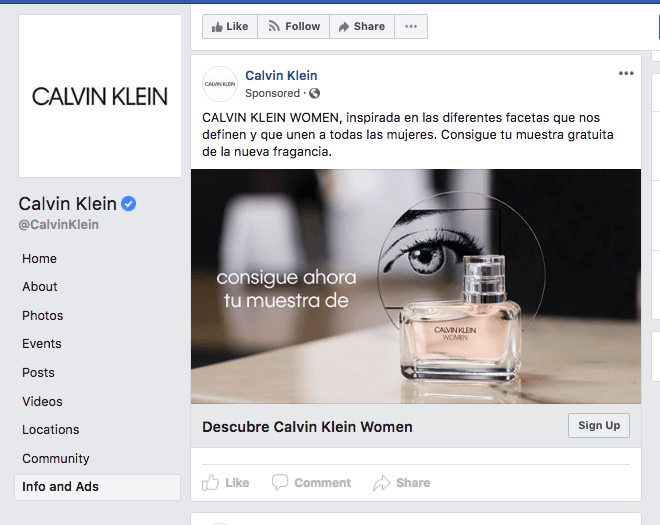Like the Calvin Klein page

click(230, 27)
